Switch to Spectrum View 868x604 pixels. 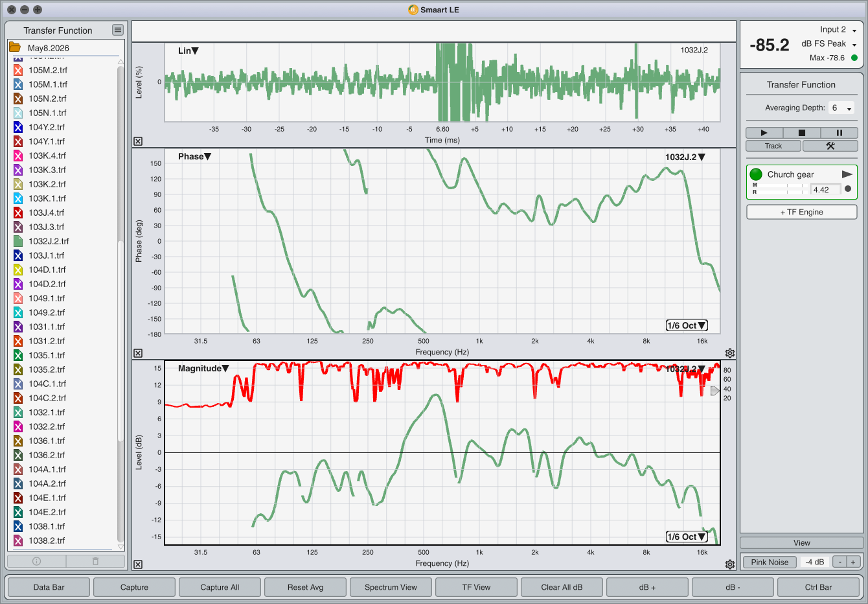coord(391,587)
